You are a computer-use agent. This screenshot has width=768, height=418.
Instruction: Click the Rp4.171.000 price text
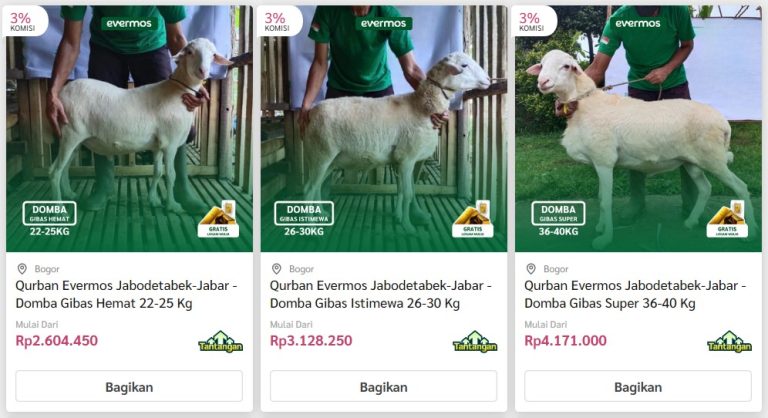565,341
